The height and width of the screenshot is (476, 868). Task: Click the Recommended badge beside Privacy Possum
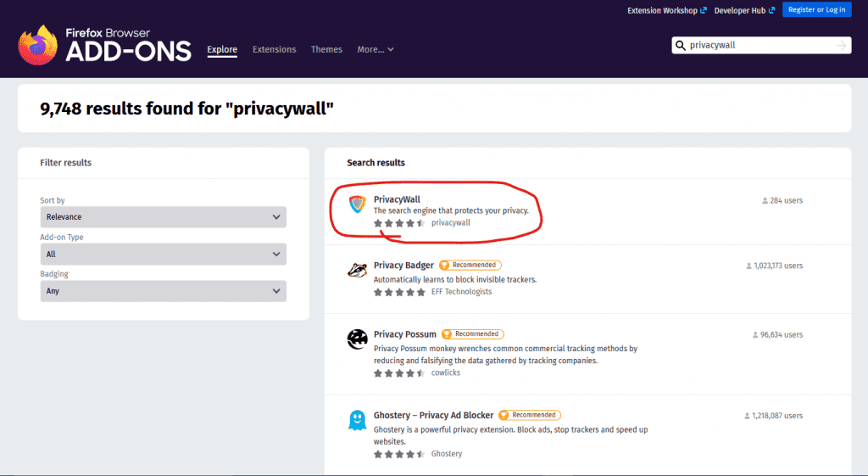473,334
